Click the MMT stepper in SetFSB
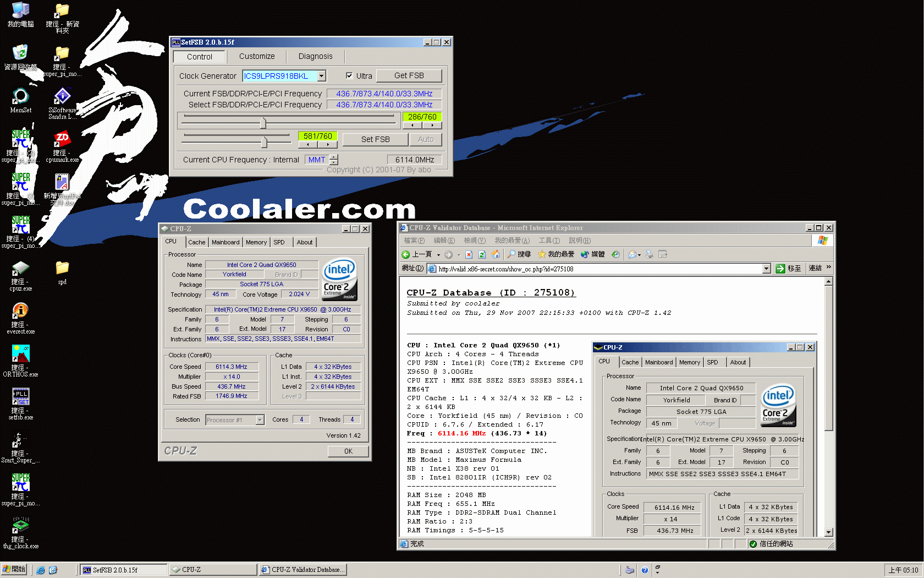Viewport: 924px width, 578px height. [334, 160]
